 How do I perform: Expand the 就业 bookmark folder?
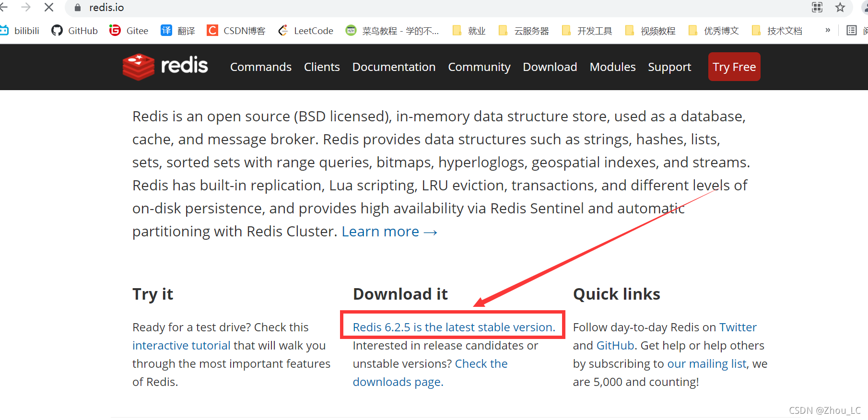[469, 31]
